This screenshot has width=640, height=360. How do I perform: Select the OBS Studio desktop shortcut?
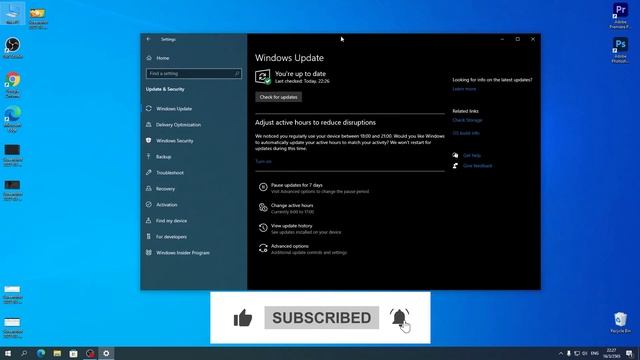[13, 47]
